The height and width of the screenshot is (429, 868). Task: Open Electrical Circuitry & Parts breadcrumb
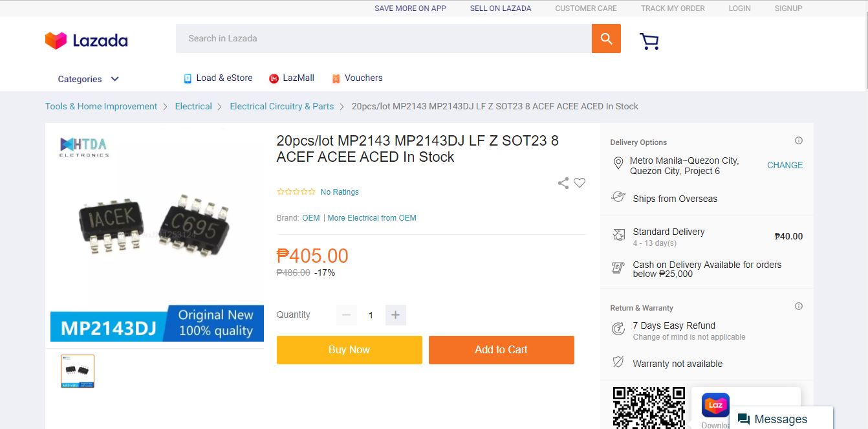click(281, 107)
